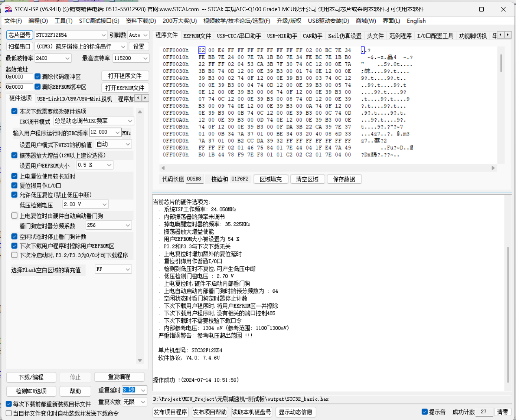Viewport: 516px width, 420px height.
Task: Click 清零 success counter button
Action: [x=503, y=412]
